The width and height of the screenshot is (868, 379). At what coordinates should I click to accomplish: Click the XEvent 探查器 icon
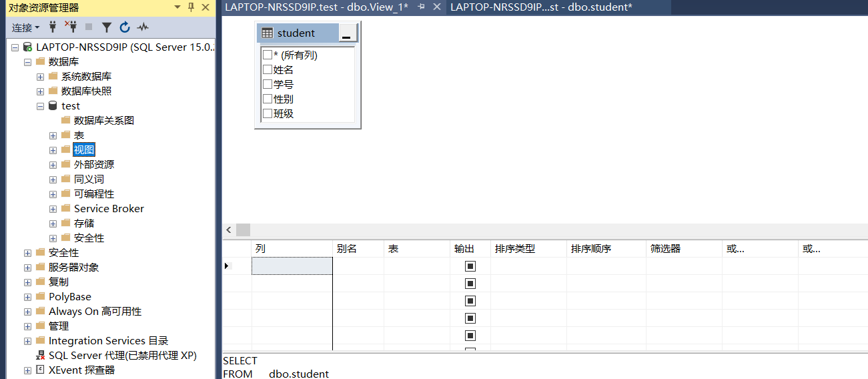point(40,370)
